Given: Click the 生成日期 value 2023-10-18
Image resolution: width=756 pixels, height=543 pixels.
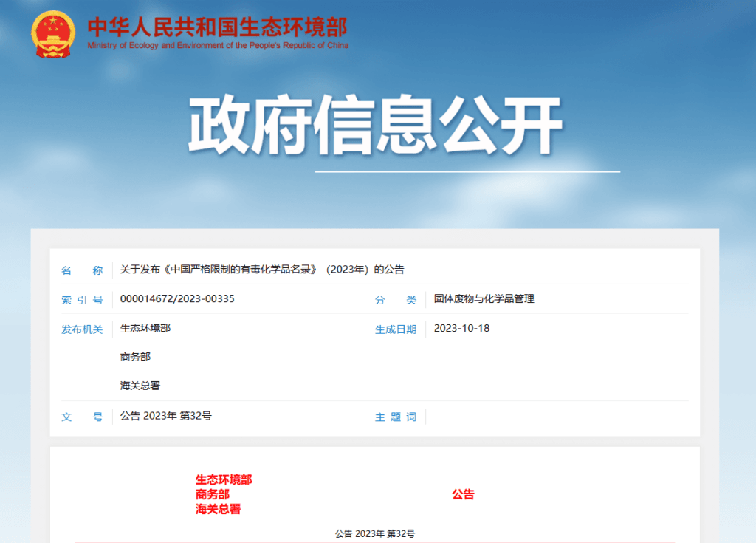Looking at the screenshot, I should [x=461, y=328].
